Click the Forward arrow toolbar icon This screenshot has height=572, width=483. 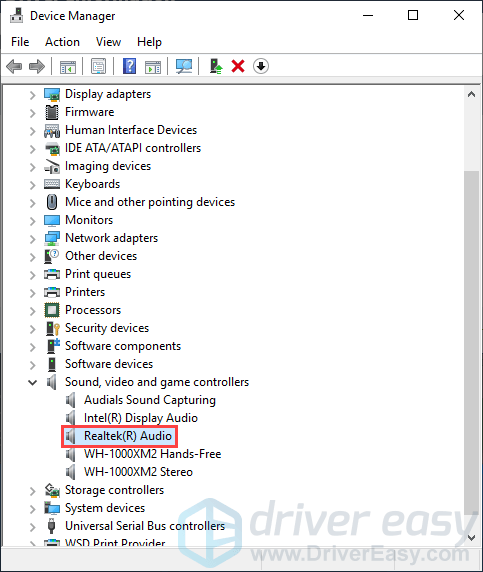(37, 66)
